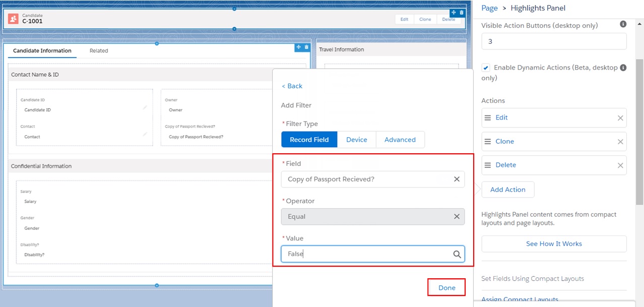
Task: Remove the Clone action with its X icon
Action: 620,141
